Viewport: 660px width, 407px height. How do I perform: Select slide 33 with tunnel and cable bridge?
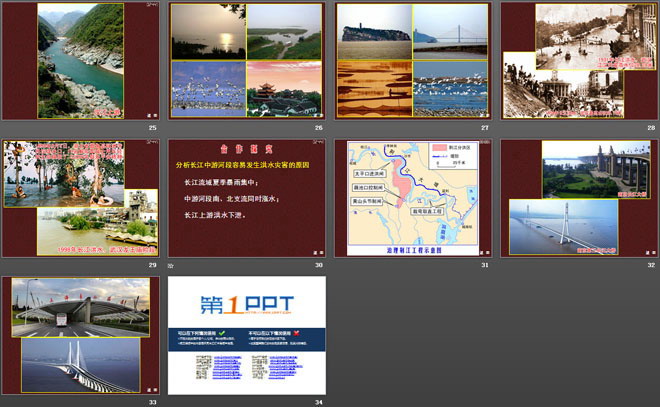81,335
